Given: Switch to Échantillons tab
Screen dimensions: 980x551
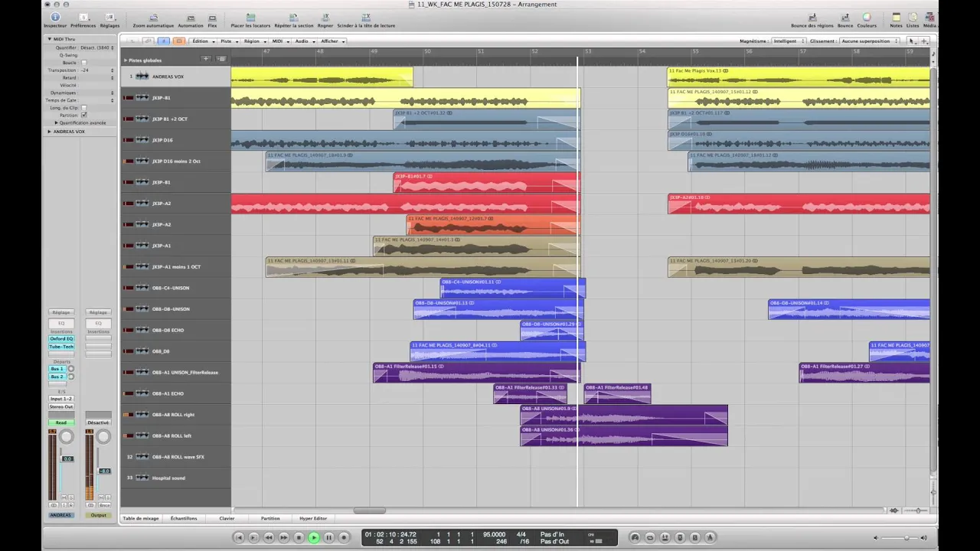Looking at the screenshot, I should tap(184, 518).
